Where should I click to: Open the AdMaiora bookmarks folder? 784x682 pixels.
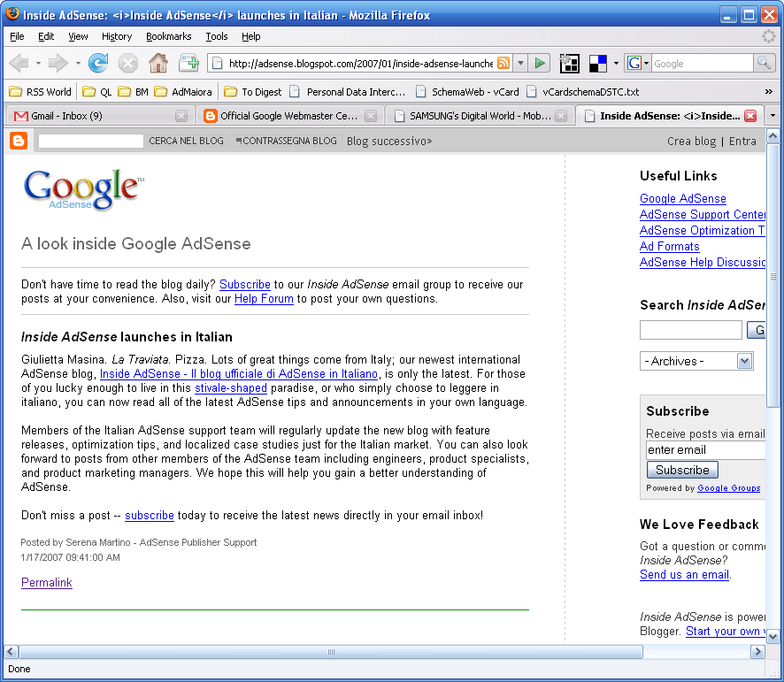pyautogui.click(x=183, y=92)
